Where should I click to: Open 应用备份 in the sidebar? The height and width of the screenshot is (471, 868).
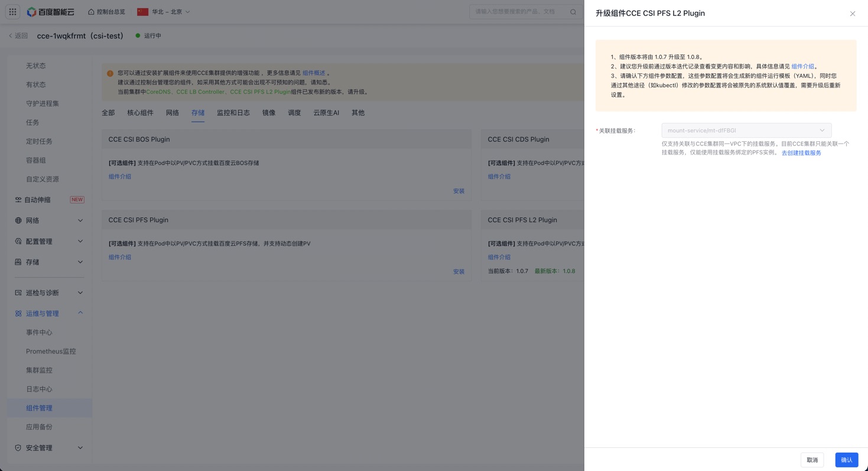[x=39, y=427]
